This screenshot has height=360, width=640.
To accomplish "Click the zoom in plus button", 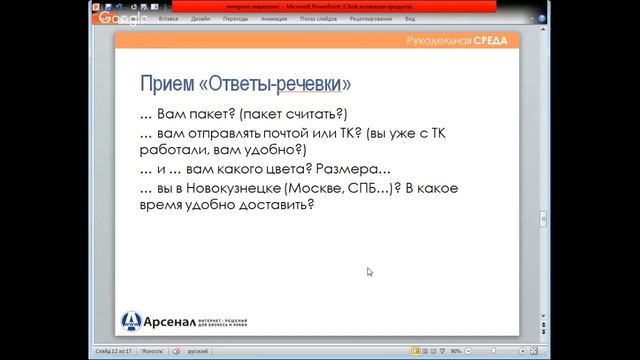I will [522, 351].
